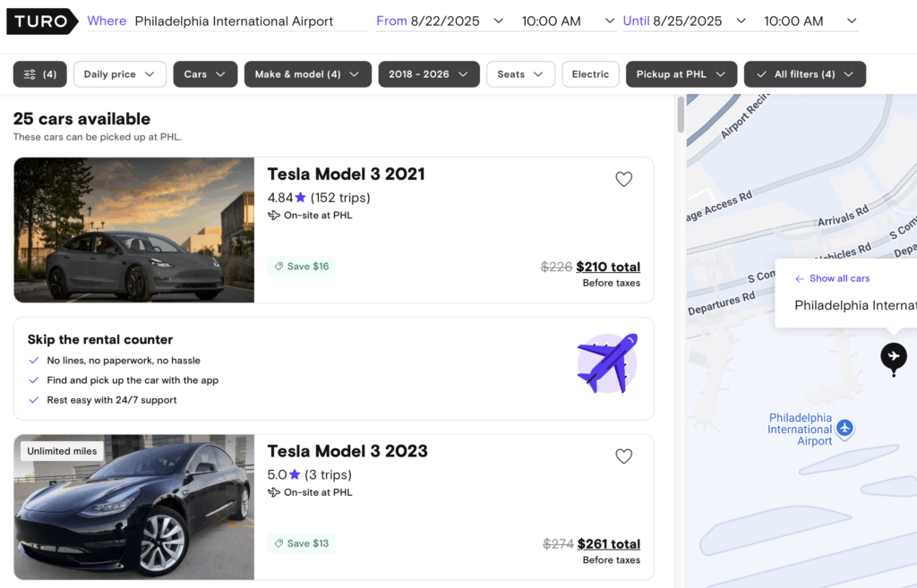Image resolution: width=917 pixels, height=588 pixels.
Task: Toggle the Pickup at PHL filter
Action: [x=681, y=74]
